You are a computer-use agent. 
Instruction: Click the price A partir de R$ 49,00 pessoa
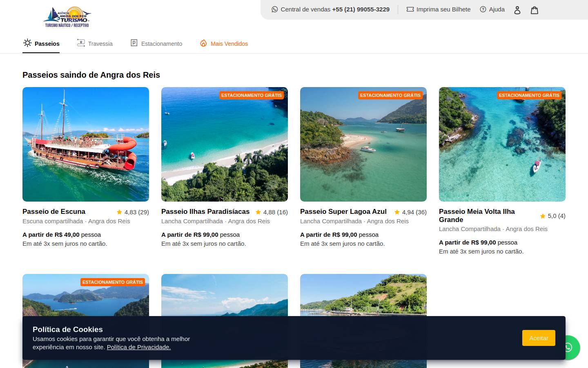62,235
